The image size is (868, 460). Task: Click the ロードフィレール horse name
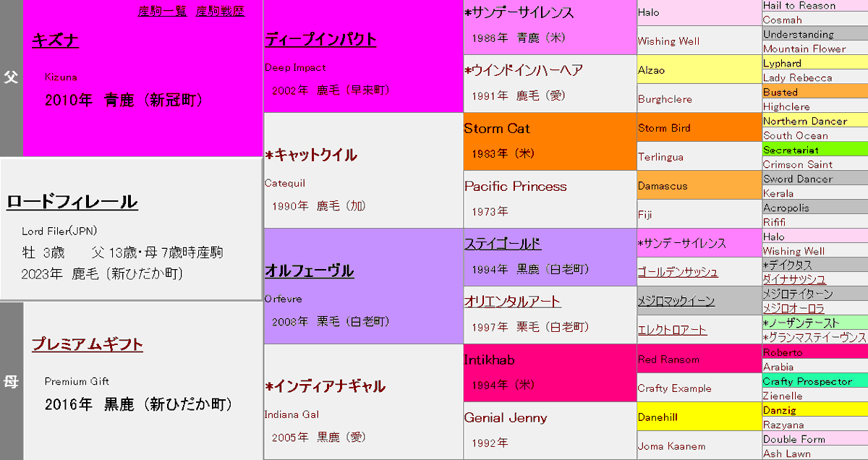tap(72, 203)
